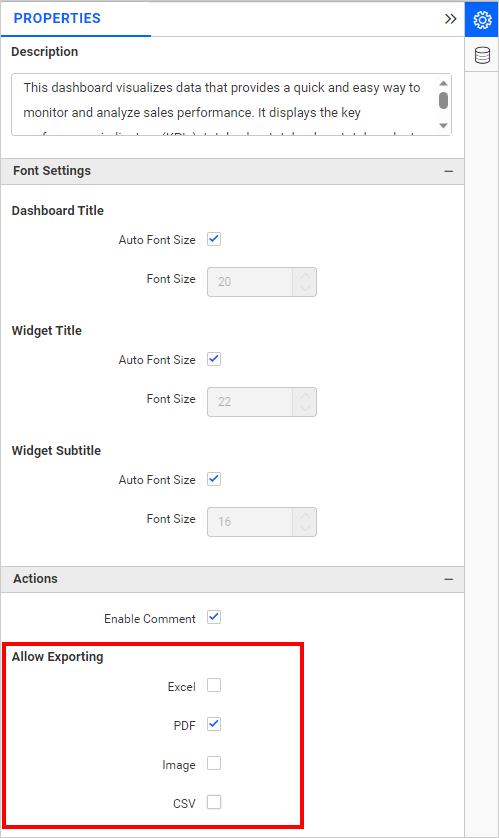Disable the Enable Comment checkbox

click(x=214, y=617)
